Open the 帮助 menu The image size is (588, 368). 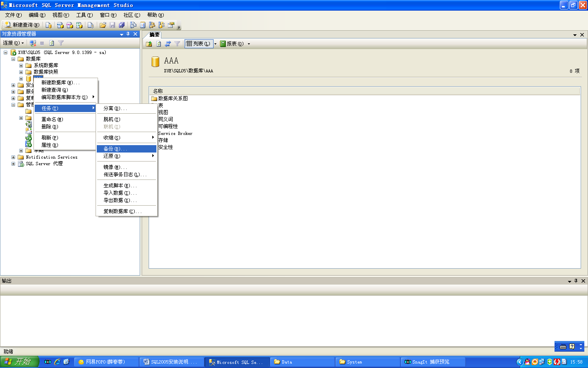[x=156, y=15]
